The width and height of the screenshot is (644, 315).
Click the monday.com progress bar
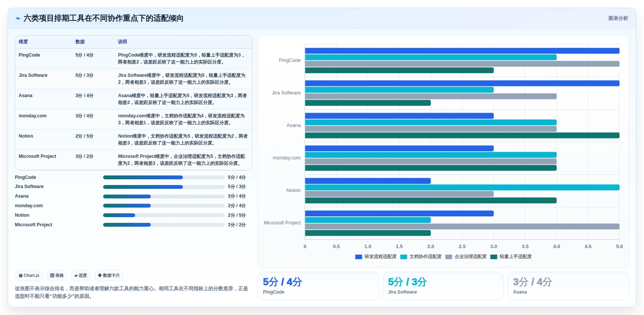click(164, 206)
